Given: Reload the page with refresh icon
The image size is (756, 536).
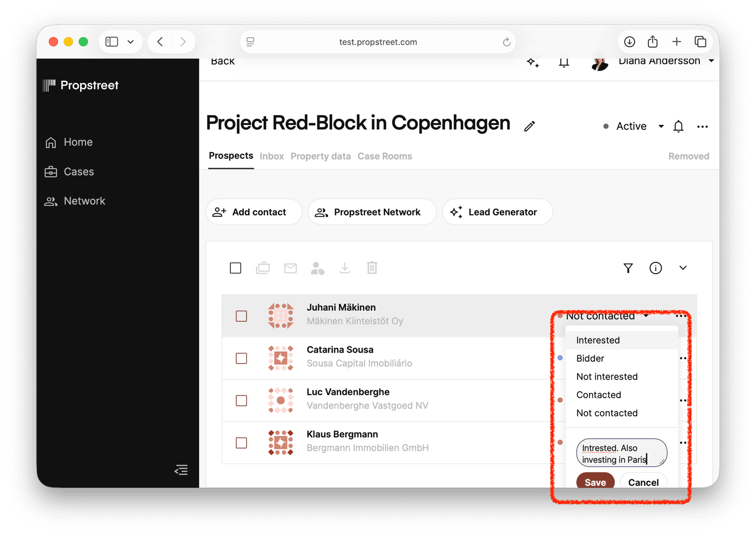Looking at the screenshot, I should [506, 42].
